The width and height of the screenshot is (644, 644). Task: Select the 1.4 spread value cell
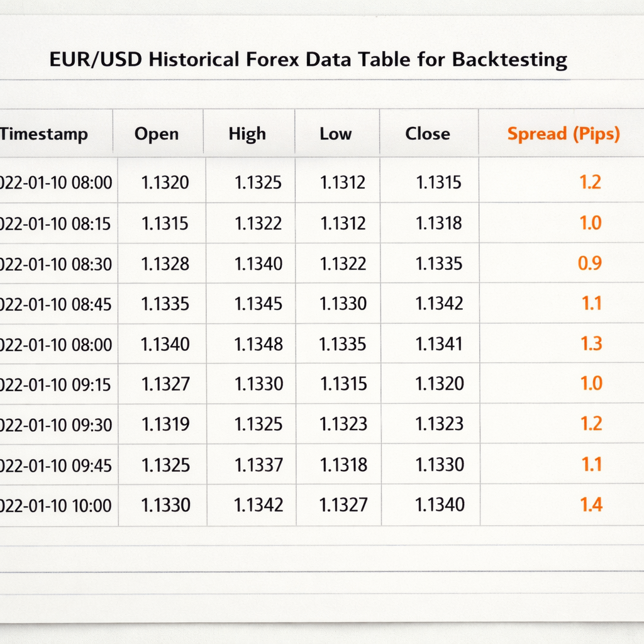pos(591,504)
